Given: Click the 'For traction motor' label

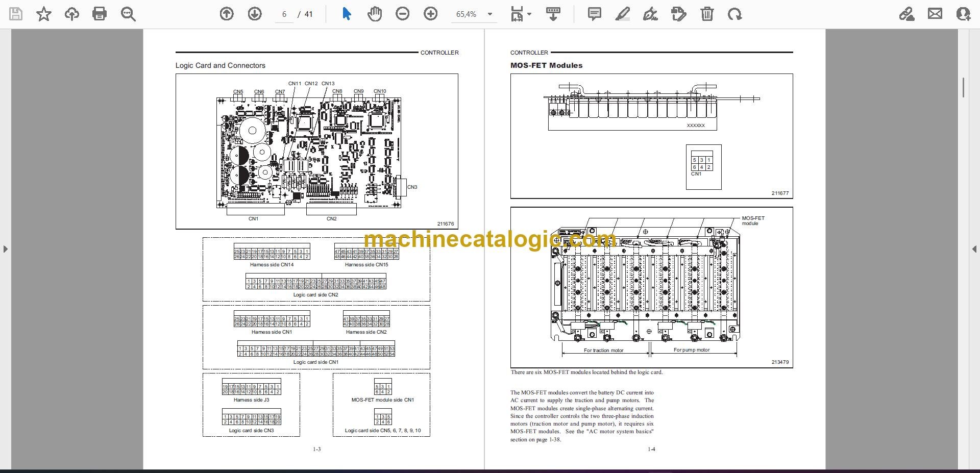Looking at the screenshot, I should tap(604, 350).
